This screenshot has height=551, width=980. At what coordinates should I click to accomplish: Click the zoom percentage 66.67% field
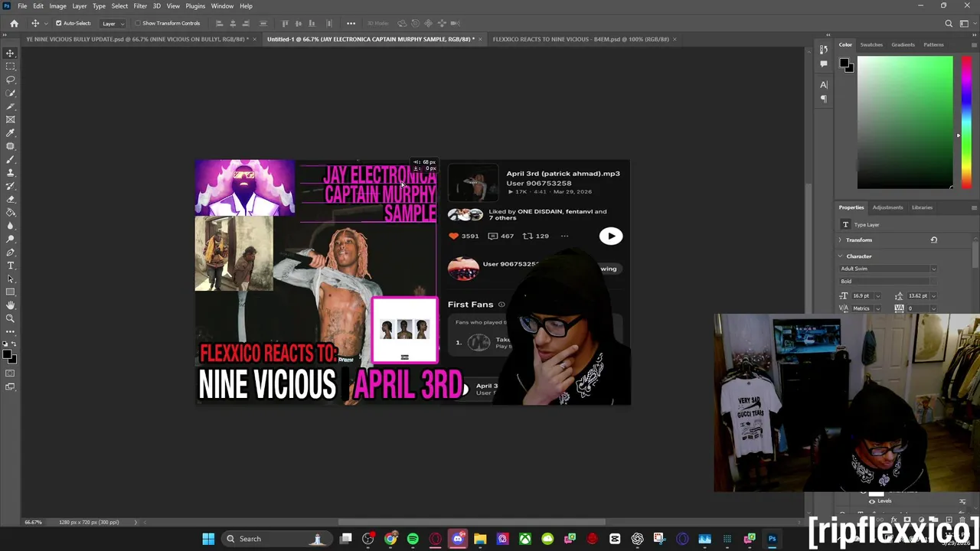click(33, 522)
